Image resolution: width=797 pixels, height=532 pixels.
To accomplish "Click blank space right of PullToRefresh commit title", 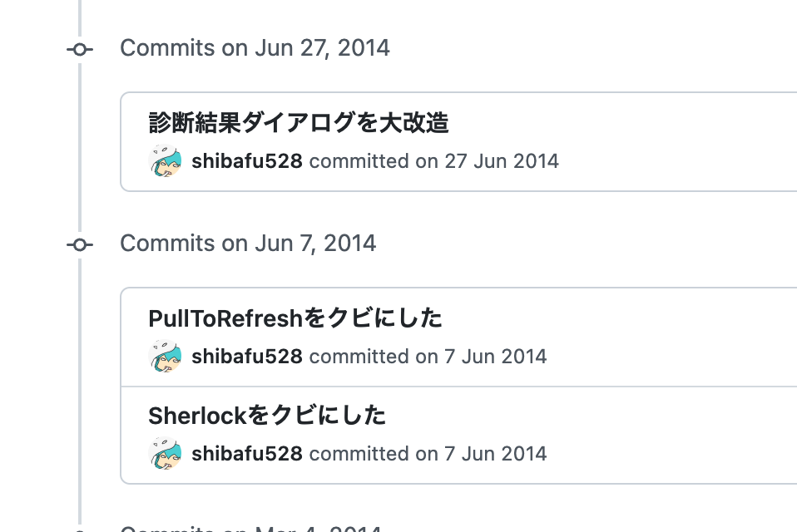I will click(x=624, y=318).
